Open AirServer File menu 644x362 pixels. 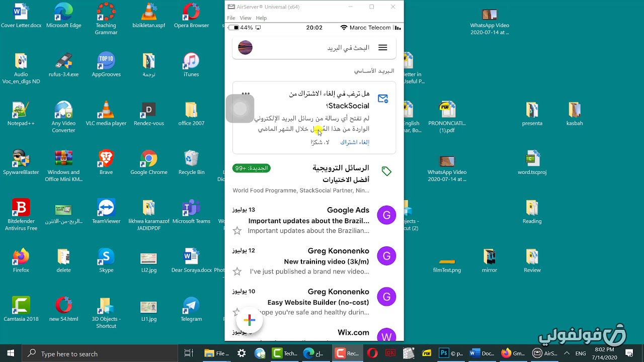coord(231,18)
